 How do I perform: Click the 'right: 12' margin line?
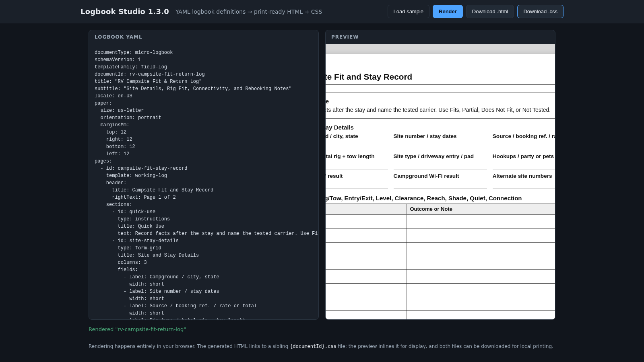pos(119,140)
